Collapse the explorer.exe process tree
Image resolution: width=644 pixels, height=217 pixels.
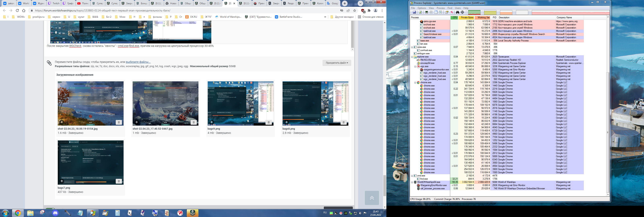point(412,57)
